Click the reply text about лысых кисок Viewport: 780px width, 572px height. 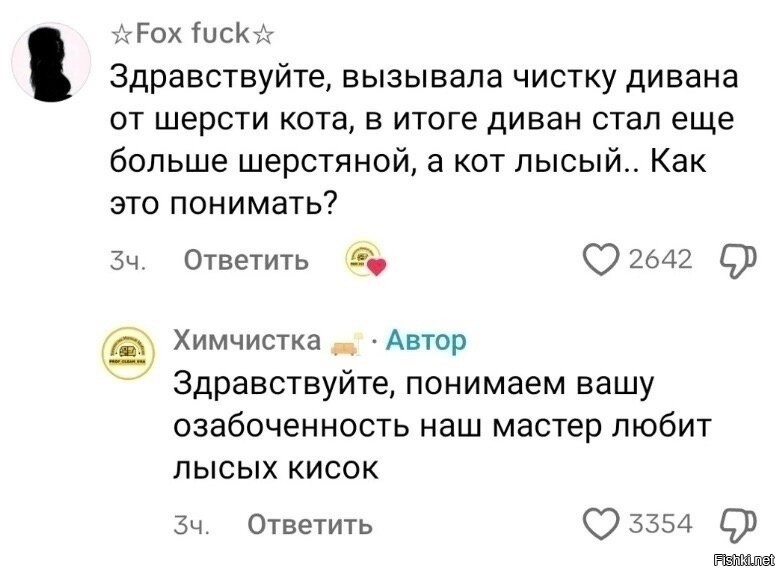coord(440,426)
